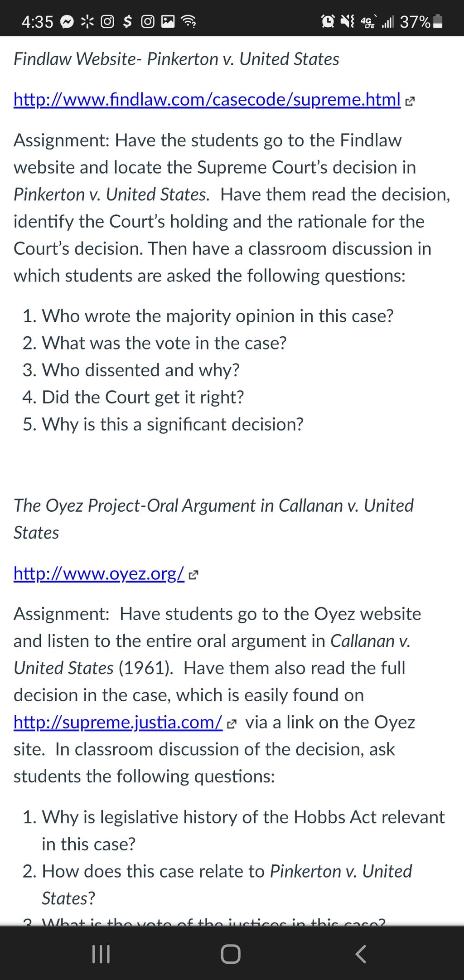The height and width of the screenshot is (980, 464).
Task: Tap external-link icon beside findlaw URL
Action: click(x=410, y=102)
